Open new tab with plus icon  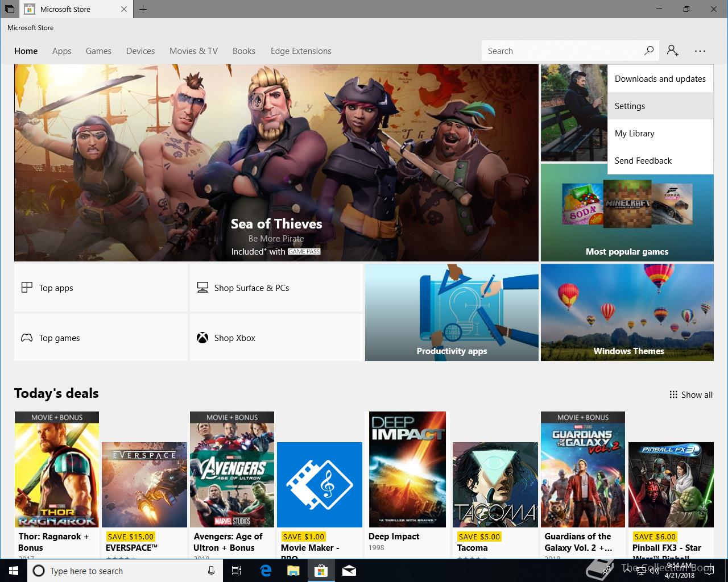click(143, 9)
